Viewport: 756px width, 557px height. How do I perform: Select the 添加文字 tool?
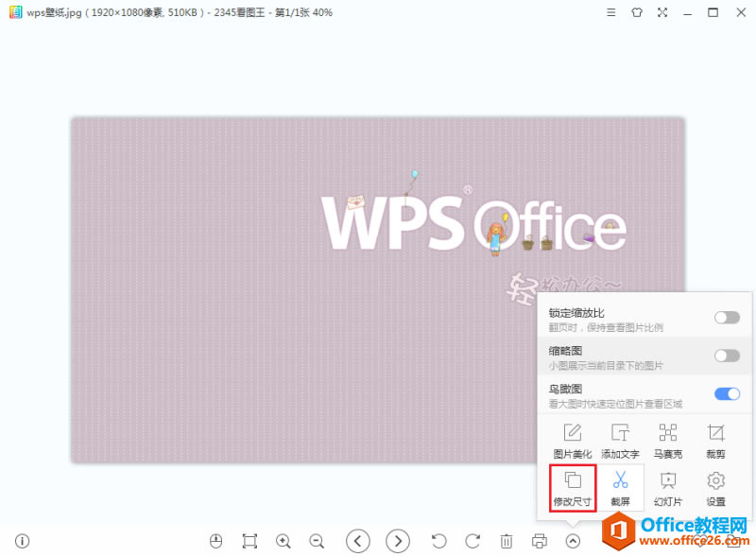pyautogui.click(x=620, y=441)
